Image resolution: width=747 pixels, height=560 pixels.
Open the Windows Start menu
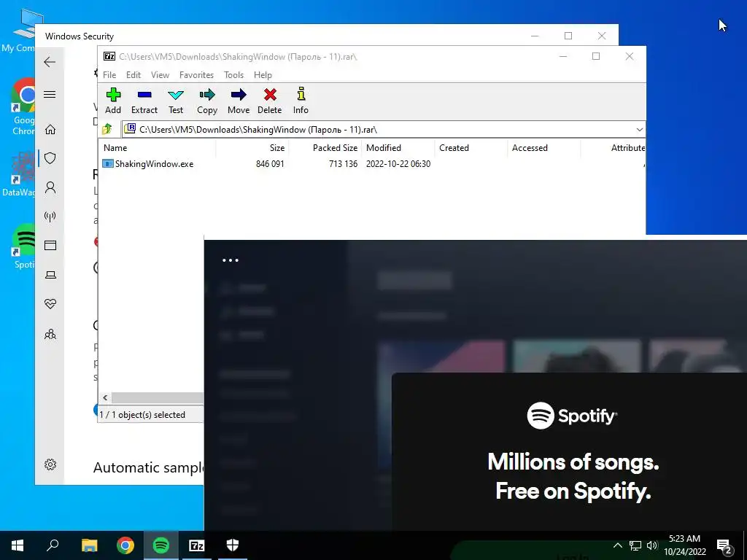pyautogui.click(x=18, y=545)
